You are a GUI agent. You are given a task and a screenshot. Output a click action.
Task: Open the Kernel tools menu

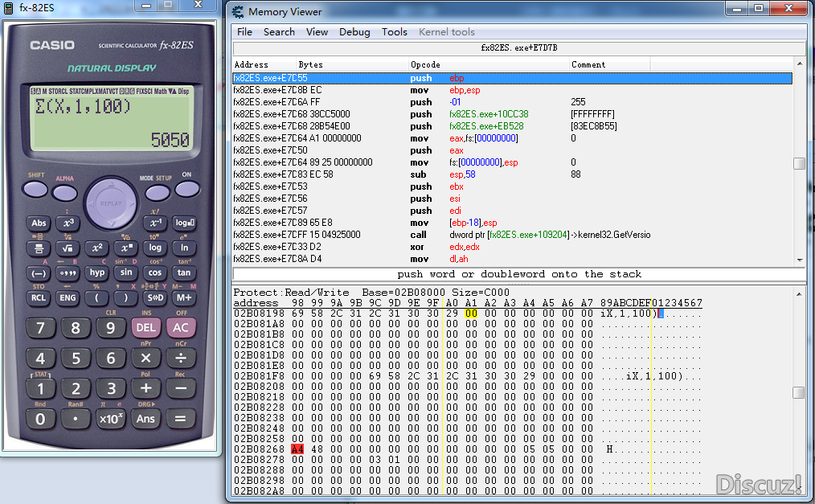tap(447, 31)
